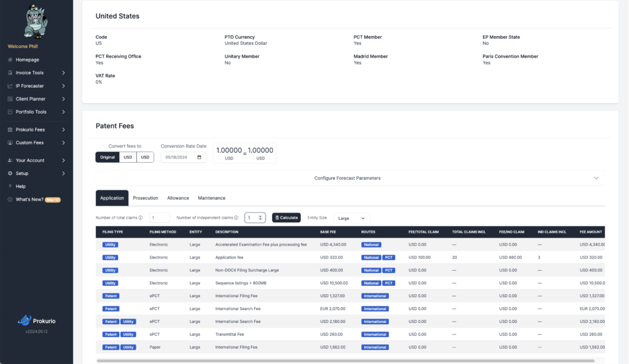Select Original in Convert fees to
This screenshot has height=364, width=629.
107,157
